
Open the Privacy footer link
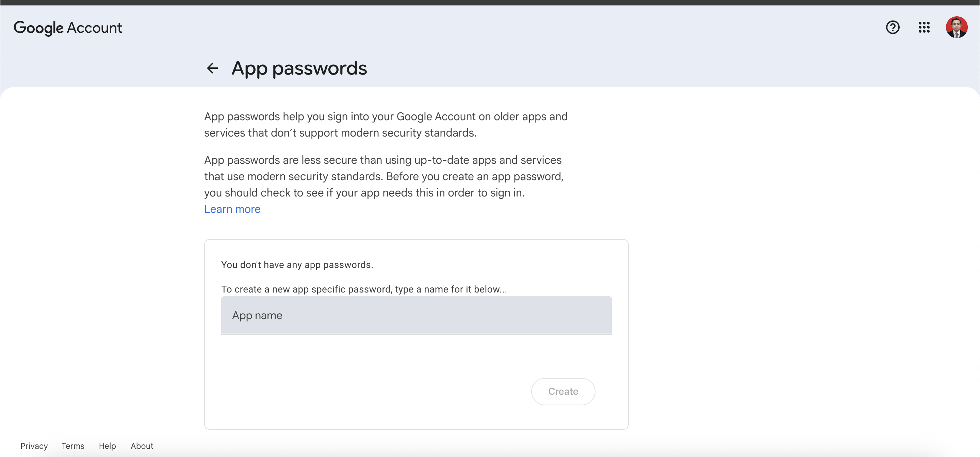click(x=34, y=446)
